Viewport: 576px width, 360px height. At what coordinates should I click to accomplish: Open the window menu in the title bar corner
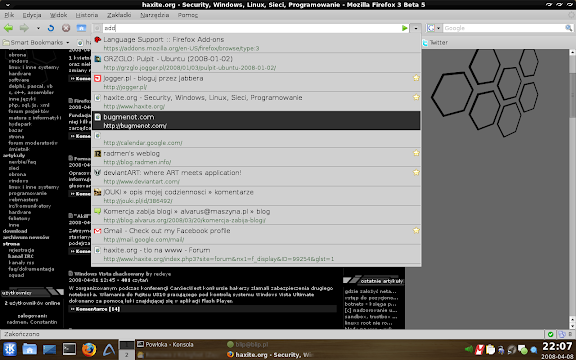(x=7, y=5)
